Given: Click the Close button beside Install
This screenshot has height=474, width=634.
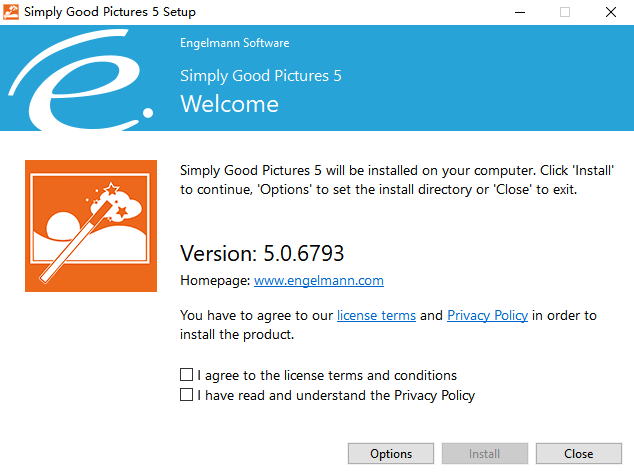Looking at the screenshot, I should click(578, 454).
